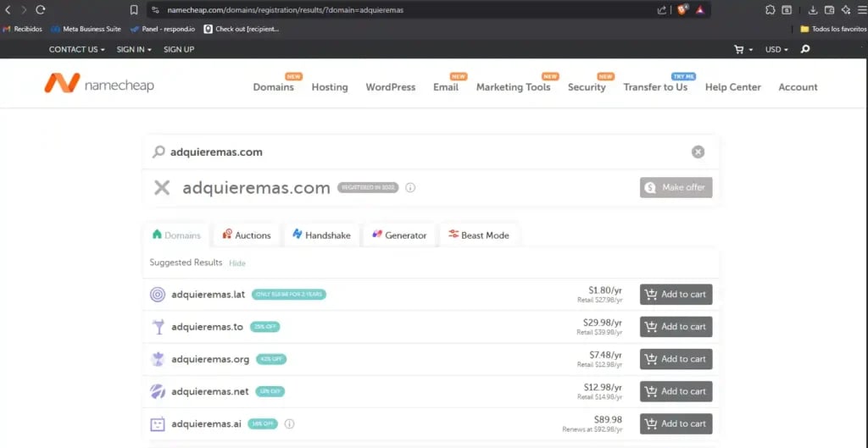This screenshot has width=868, height=448.
Task: Add adquieremas.net to cart
Action: click(676, 391)
